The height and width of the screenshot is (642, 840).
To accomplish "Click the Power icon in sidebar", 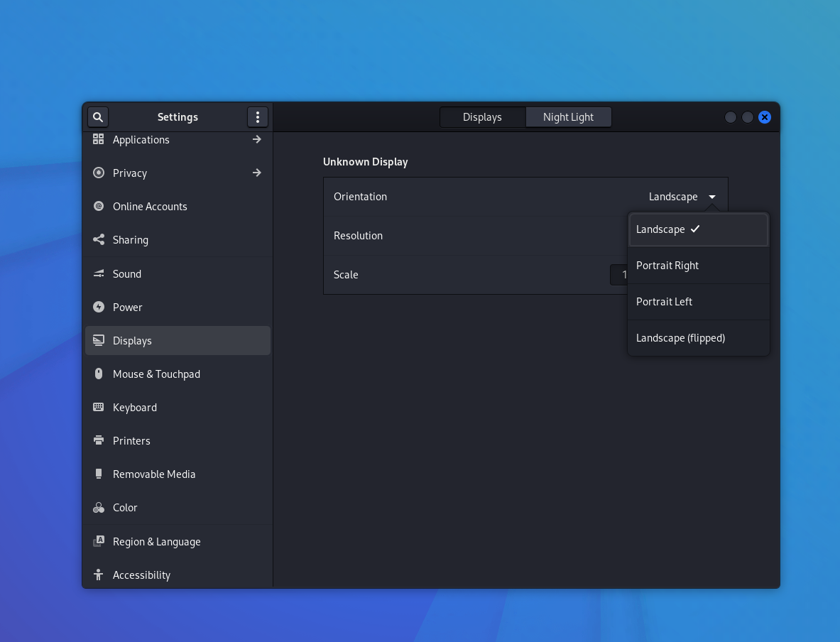I will click(x=99, y=308).
